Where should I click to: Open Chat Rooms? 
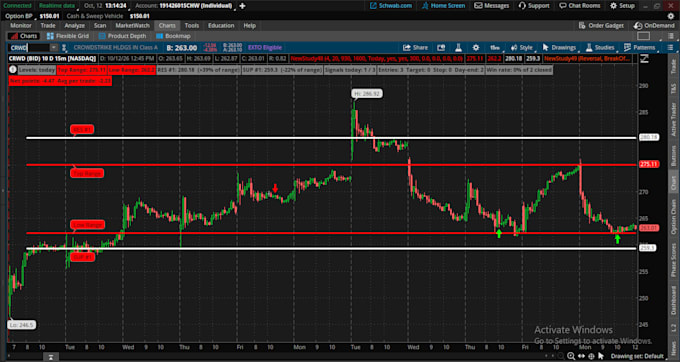click(580, 6)
